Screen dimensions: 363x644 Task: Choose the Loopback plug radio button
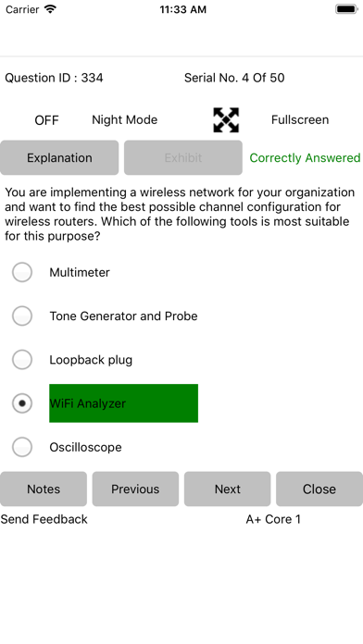tap(22, 360)
